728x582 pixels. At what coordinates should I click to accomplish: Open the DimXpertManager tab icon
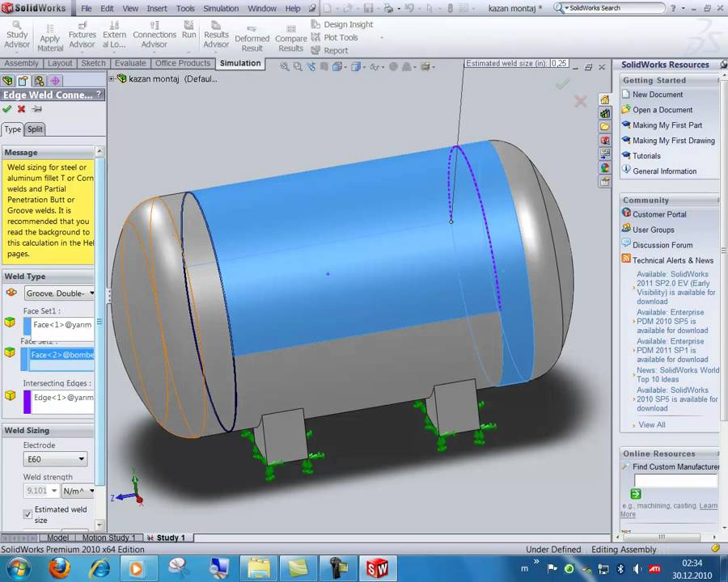click(55, 81)
